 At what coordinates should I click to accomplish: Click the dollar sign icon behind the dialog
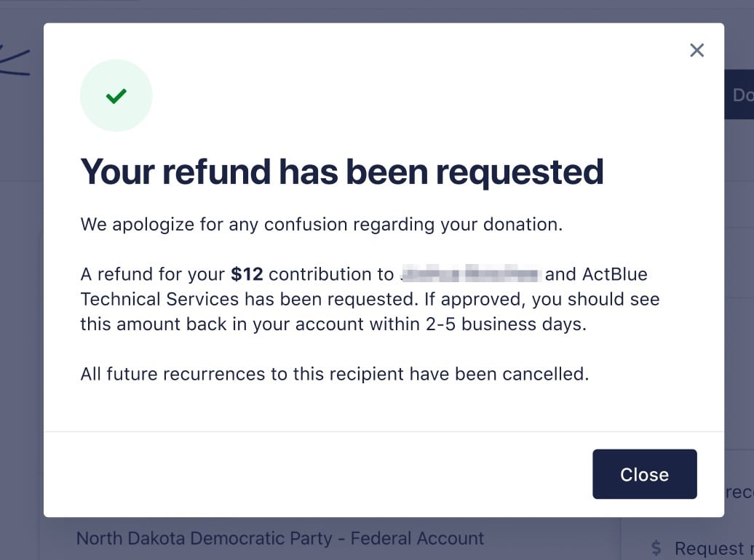tap(656, 548)
